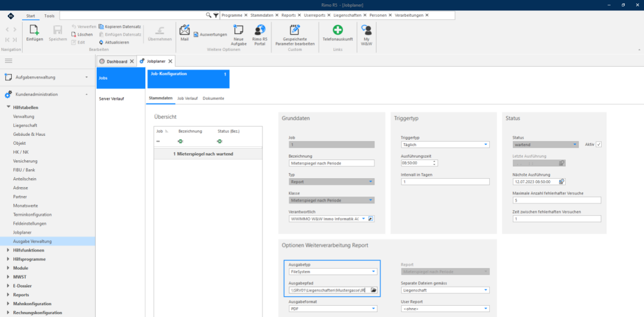Click the Intervall in Tagen field

coord(446,182)
